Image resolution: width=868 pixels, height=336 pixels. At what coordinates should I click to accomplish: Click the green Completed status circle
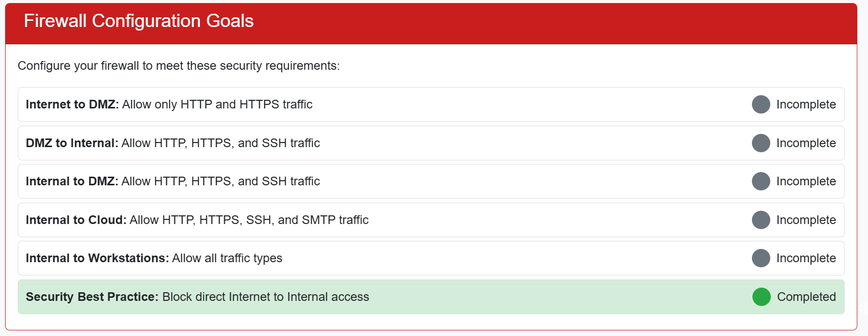point(761,297)
